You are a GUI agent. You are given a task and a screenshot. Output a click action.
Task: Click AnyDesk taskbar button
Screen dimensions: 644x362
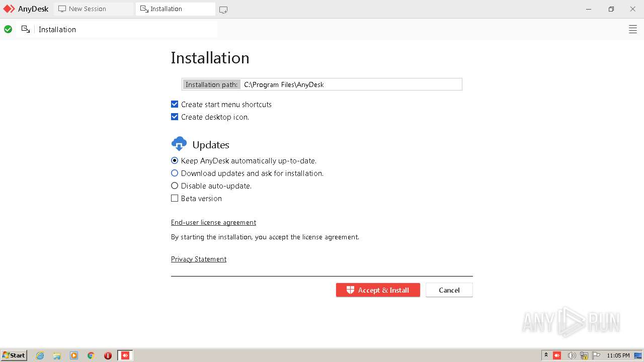coord(125,355)
